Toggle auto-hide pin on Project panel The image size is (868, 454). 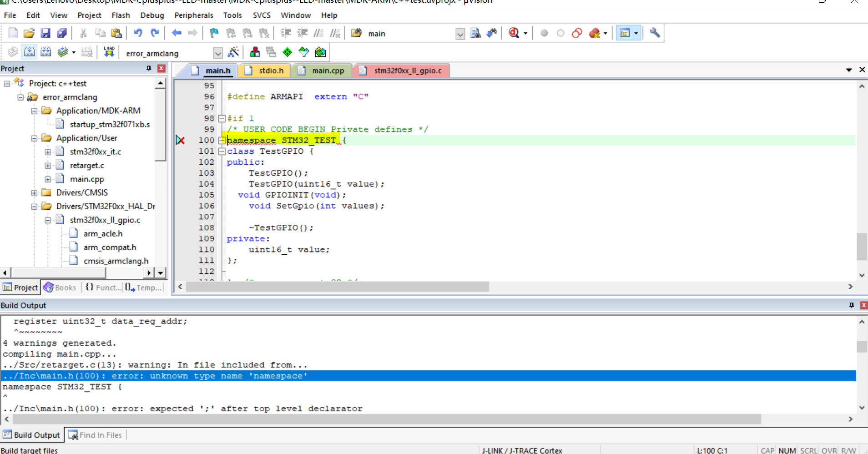pyautogui.click(x=148, y=68)
